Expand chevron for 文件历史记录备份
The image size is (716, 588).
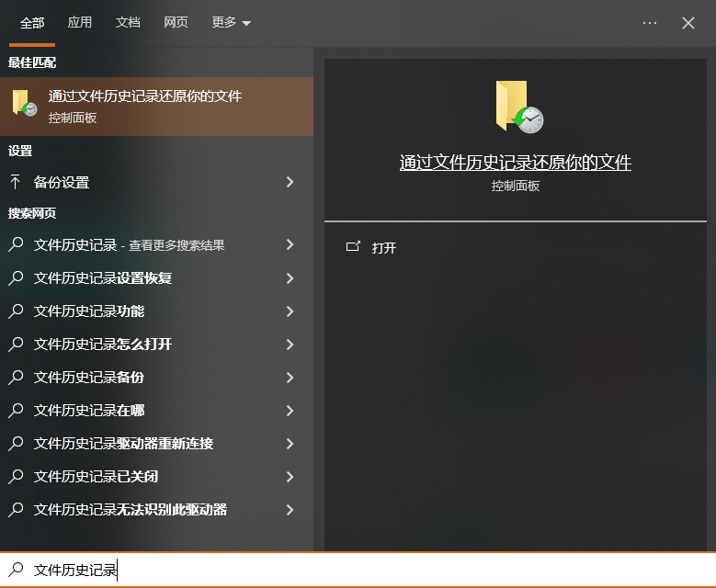pyautogui.click(x=290, y=378)
